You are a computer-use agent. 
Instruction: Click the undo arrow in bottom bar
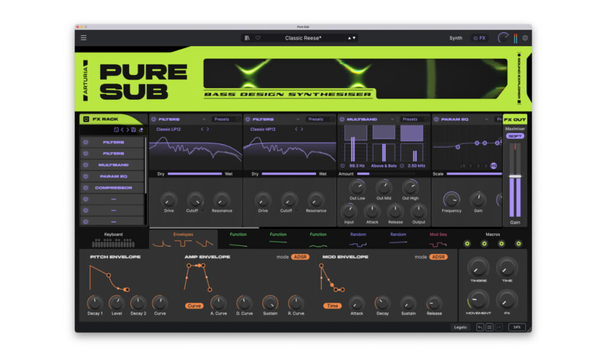tap(480, 327)
